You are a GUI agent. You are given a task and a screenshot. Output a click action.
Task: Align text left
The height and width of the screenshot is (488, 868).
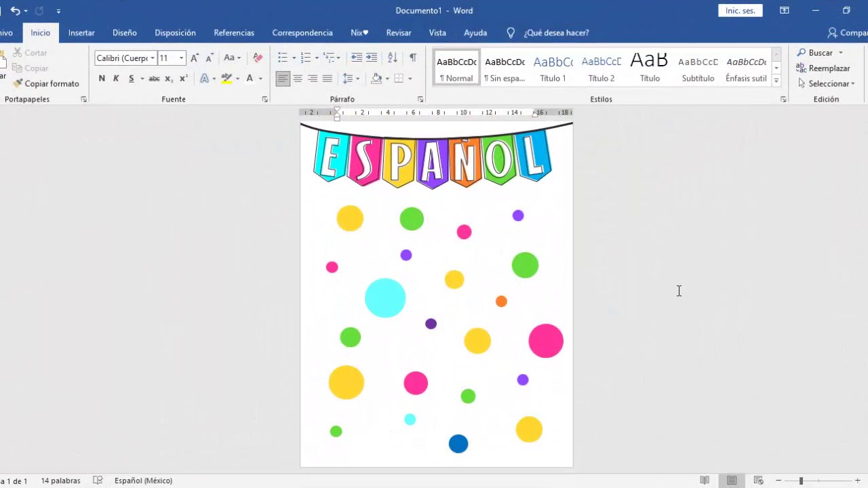(x=283, y=79)
